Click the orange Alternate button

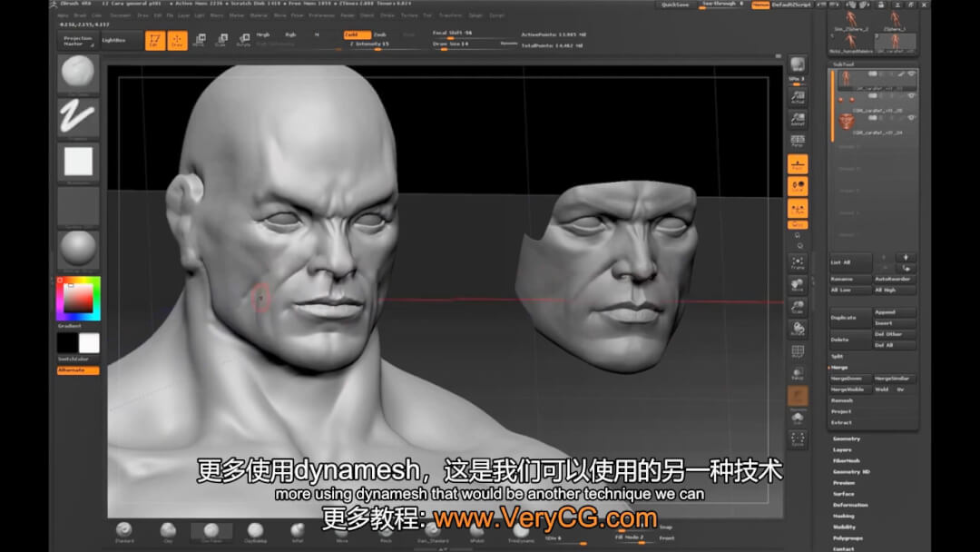pos(78,370)
